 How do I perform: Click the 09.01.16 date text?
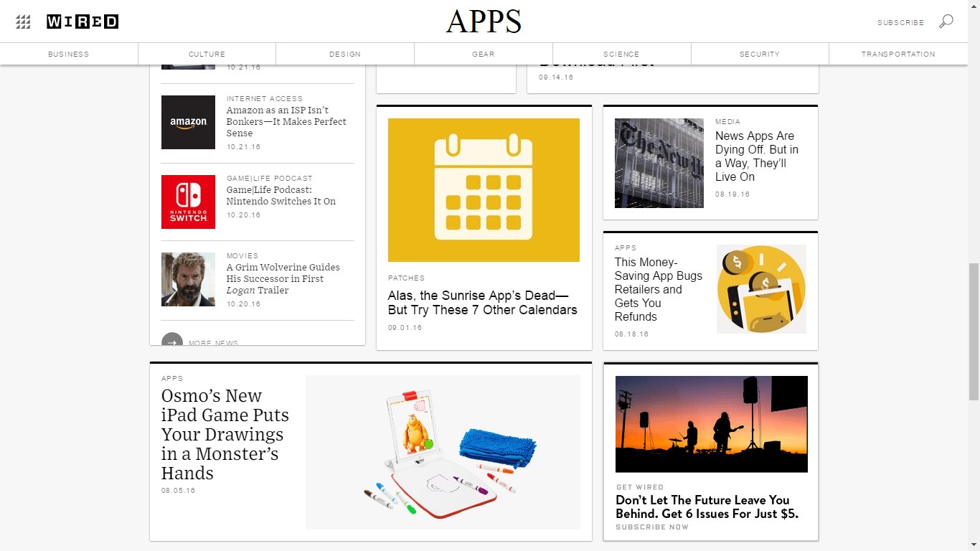pos(405,327)
